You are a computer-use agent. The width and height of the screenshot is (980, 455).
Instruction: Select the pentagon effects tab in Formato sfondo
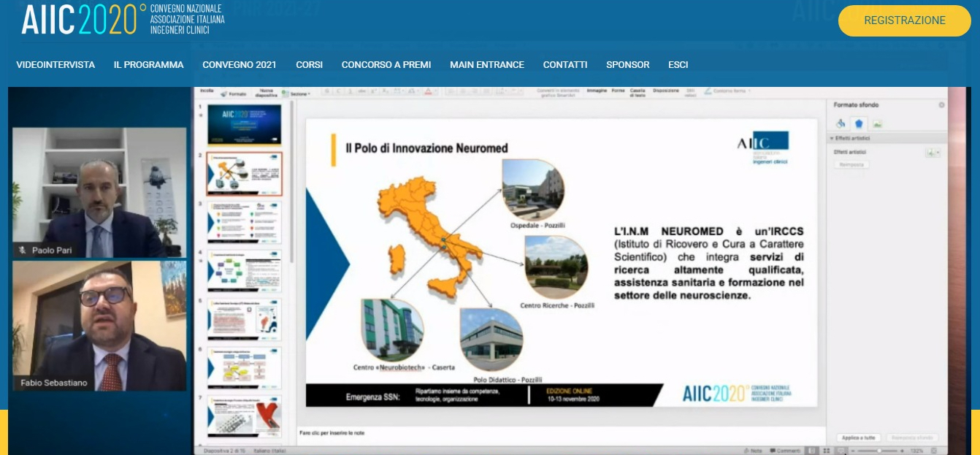click(x=860, y=123)
